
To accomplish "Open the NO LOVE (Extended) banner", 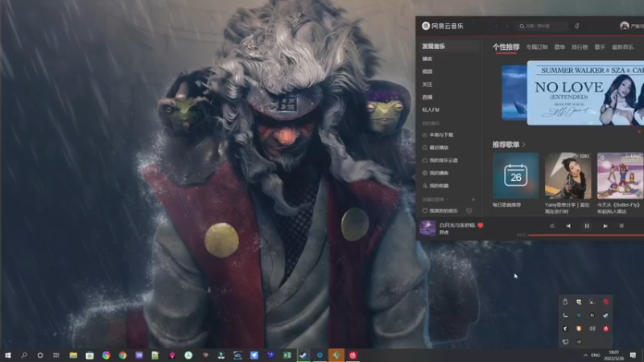I will (x=585, y=93).
